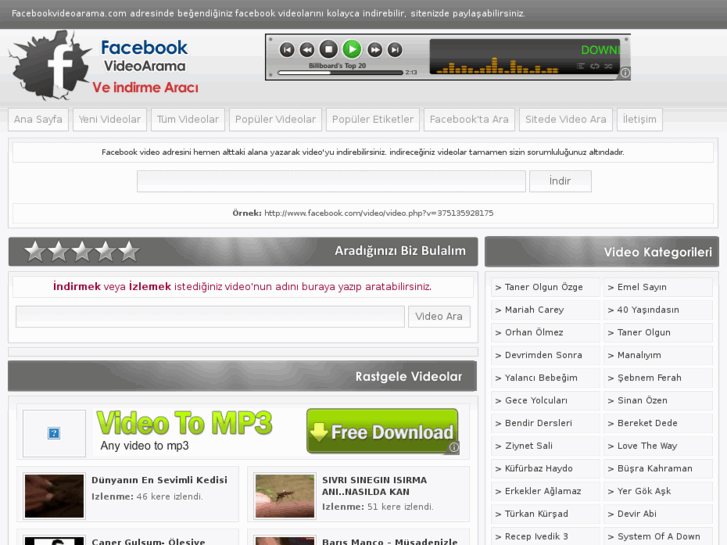Click the first rating star

[35, 251]
